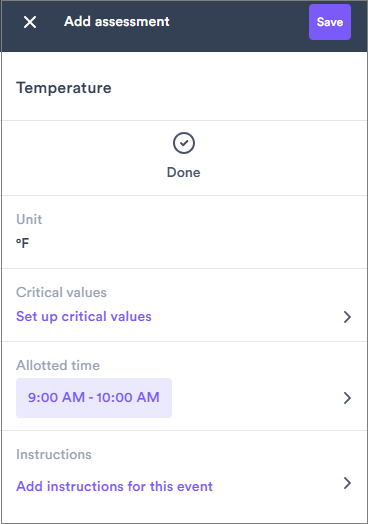368x524 pixels.
Task: Expand instructions with its chevron arrow
Action: [347, 483]
